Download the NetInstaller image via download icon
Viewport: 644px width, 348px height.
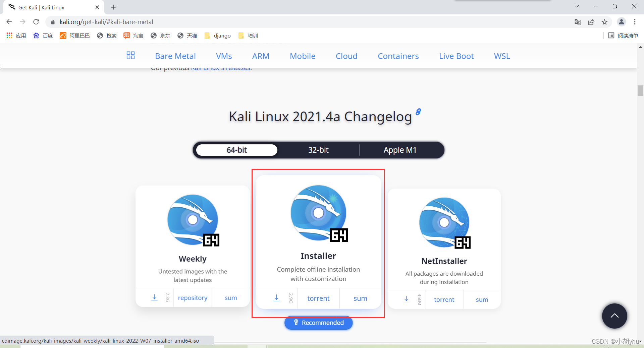click(406, 299)
